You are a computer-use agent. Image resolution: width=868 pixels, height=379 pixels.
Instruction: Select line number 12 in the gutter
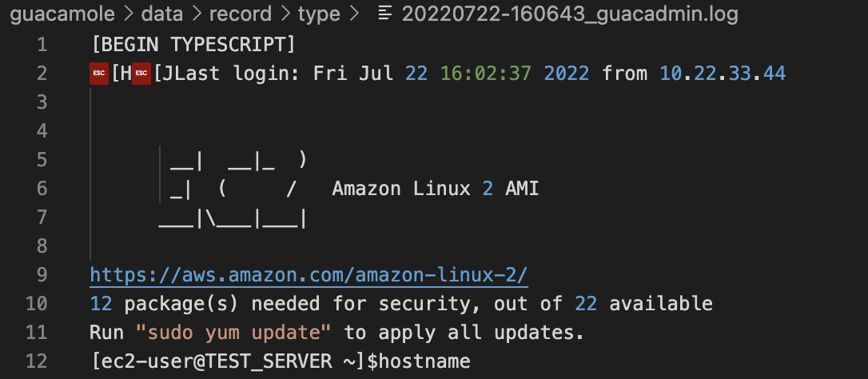[37, 361]
